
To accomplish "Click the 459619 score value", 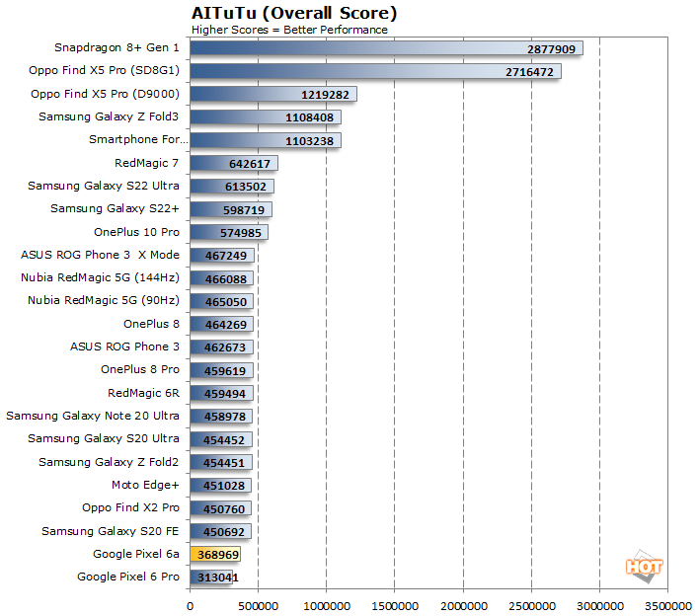I will click(225, 371).
